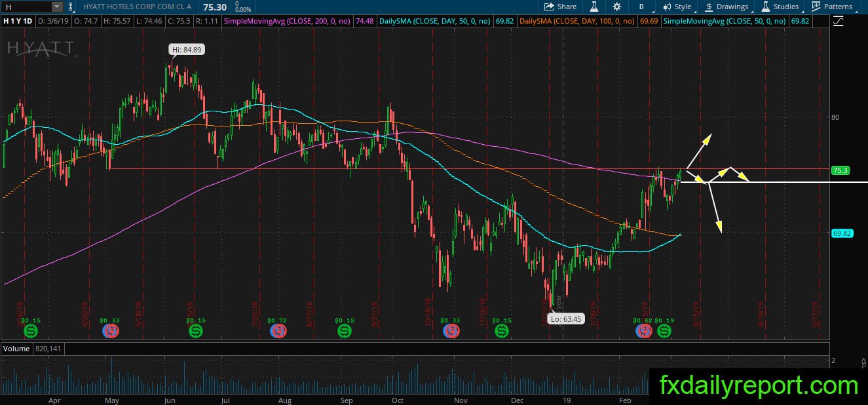Open chart settings gear icon
Viewport: 868px width, 405px height.
coord(616,7)
